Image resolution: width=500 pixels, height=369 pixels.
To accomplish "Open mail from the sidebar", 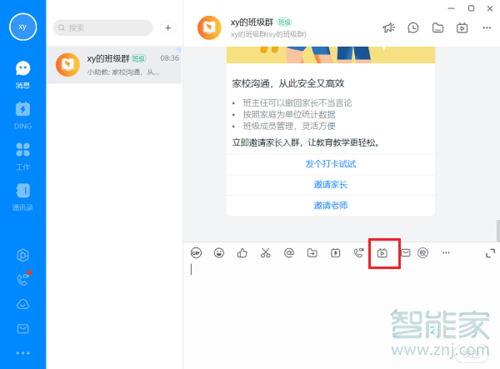I will pyautogui.click(x=23, y=329).
